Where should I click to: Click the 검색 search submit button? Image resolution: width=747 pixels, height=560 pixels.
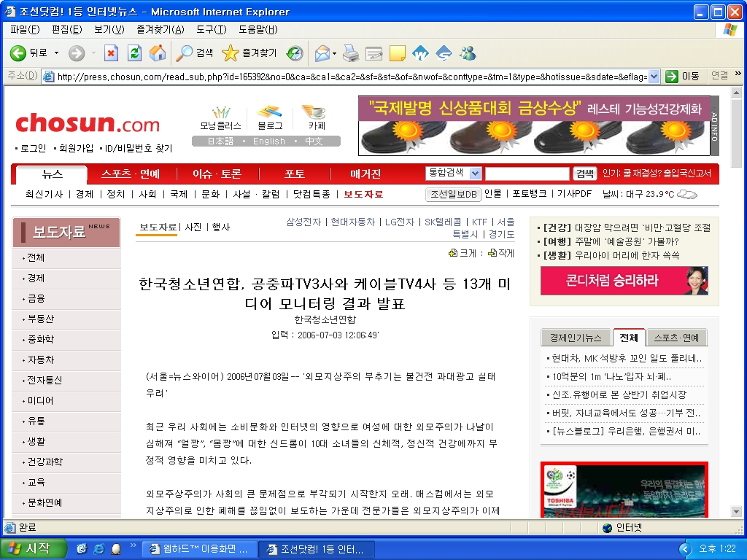(584, 174)
